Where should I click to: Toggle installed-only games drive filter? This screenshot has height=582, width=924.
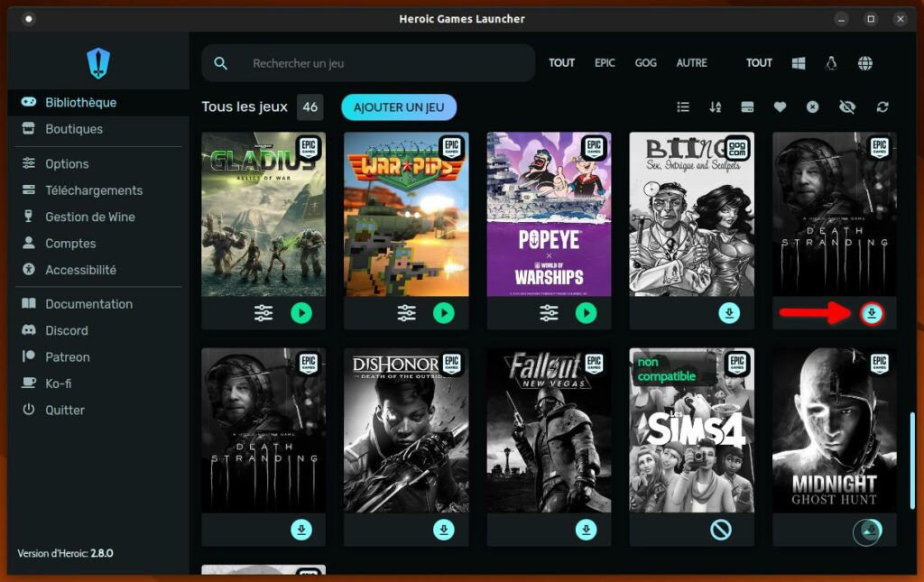[x=747, y=107]
